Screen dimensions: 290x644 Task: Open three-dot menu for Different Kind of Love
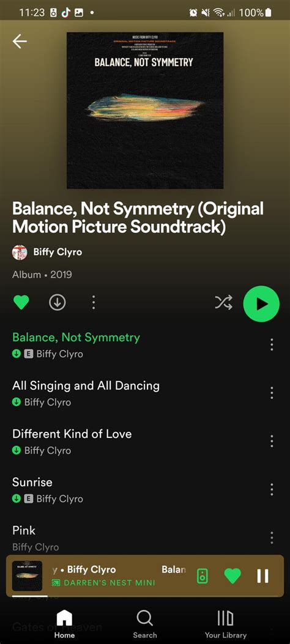point(272,441)
